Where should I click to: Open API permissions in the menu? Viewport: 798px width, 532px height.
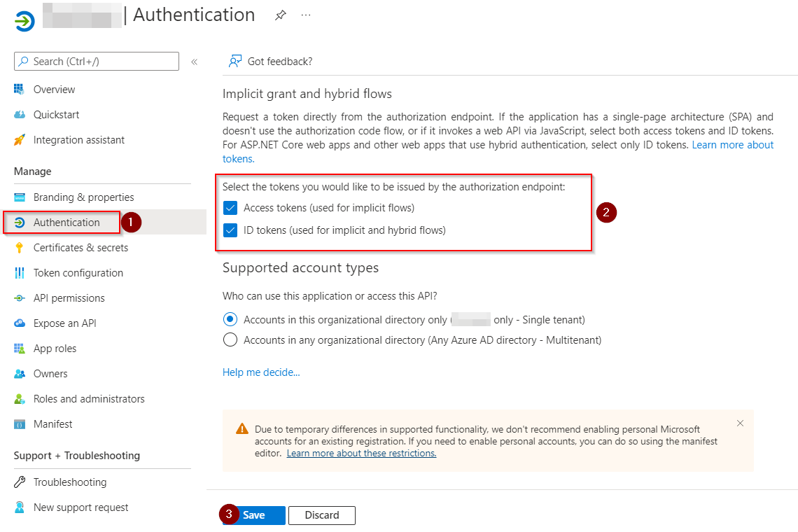click(69, 298)
